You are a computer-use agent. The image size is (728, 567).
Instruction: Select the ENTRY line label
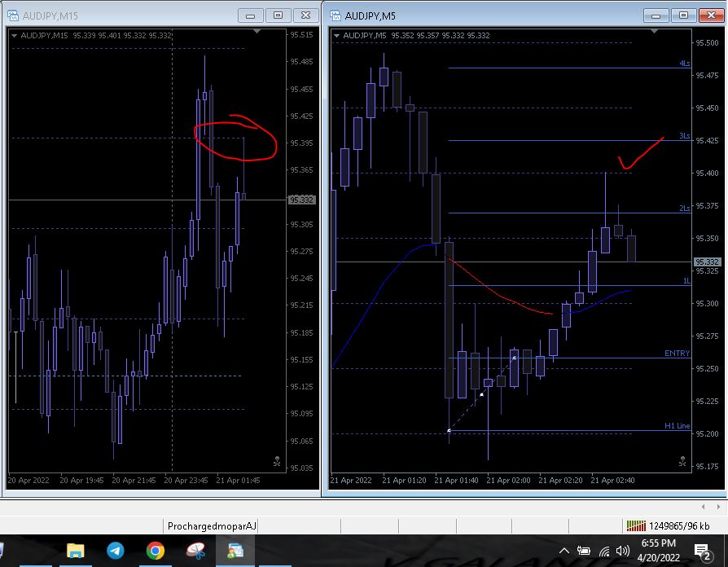coord(677,354)
